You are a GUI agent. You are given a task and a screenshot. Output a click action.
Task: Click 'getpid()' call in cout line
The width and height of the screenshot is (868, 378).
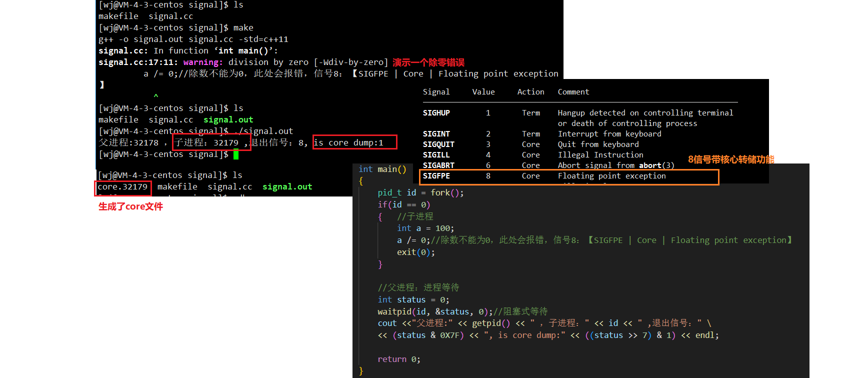491,323
